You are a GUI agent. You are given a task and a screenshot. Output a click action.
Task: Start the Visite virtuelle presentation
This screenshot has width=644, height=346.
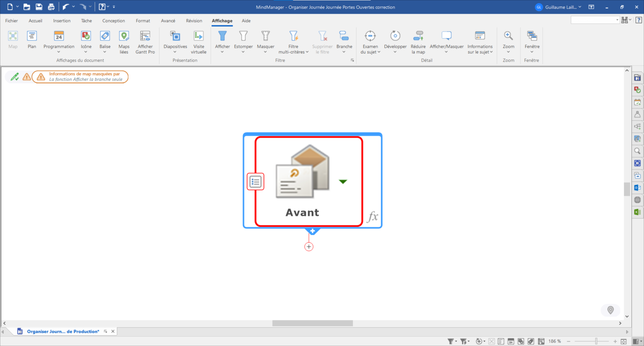pyautogui.click(x=198, y=42)
